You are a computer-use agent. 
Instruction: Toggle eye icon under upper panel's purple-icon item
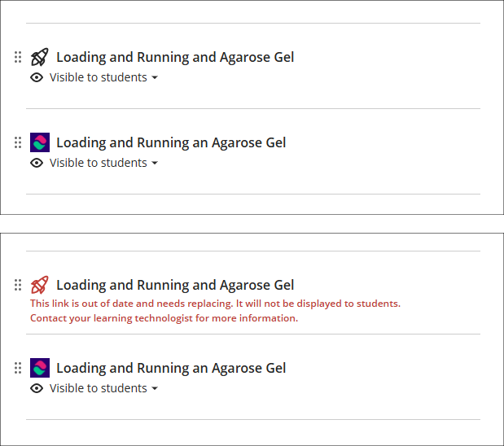tap(37, 163)
